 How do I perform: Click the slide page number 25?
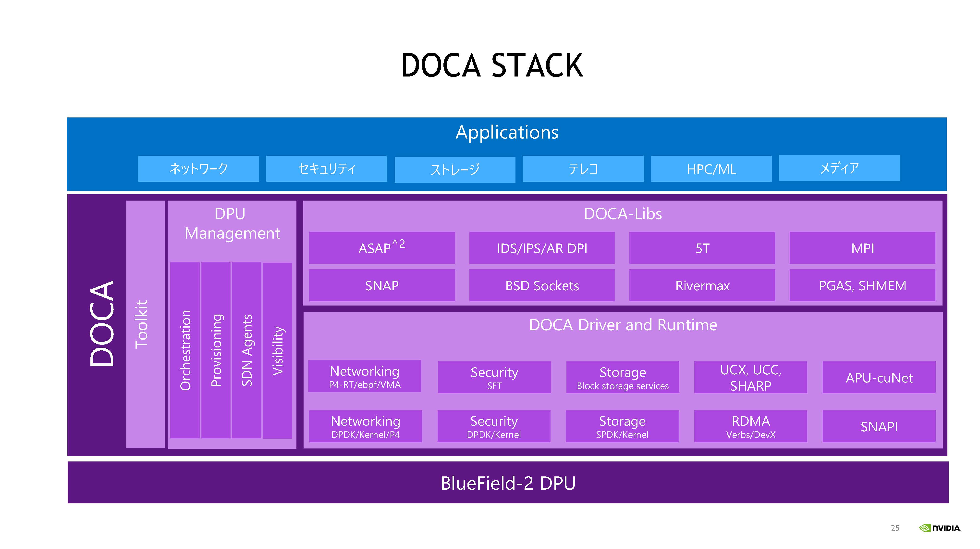895,528
